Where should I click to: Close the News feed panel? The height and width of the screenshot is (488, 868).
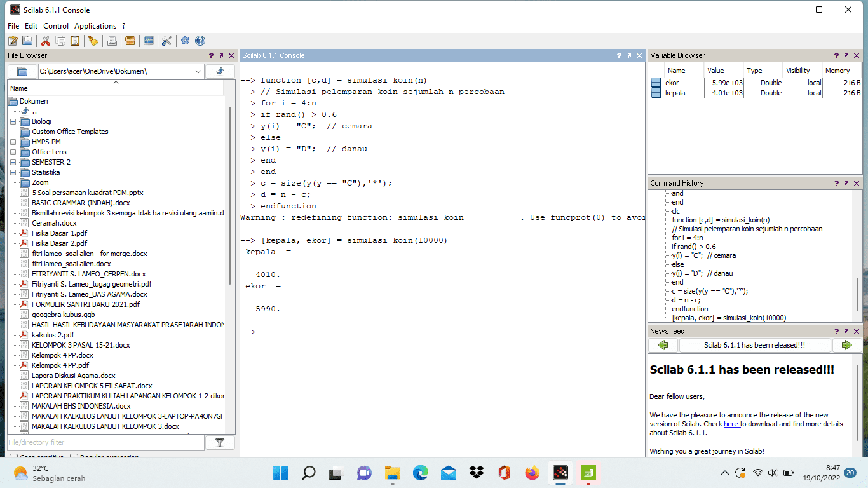pyautogui.click(x=857, y=332)
